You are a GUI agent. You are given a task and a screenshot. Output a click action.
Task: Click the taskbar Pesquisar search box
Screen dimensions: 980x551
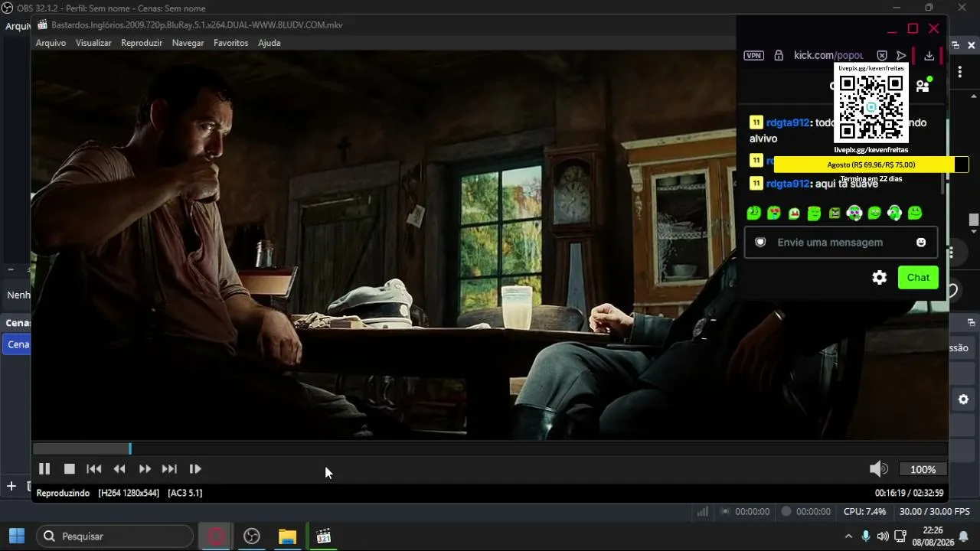(x=115, y=536)
